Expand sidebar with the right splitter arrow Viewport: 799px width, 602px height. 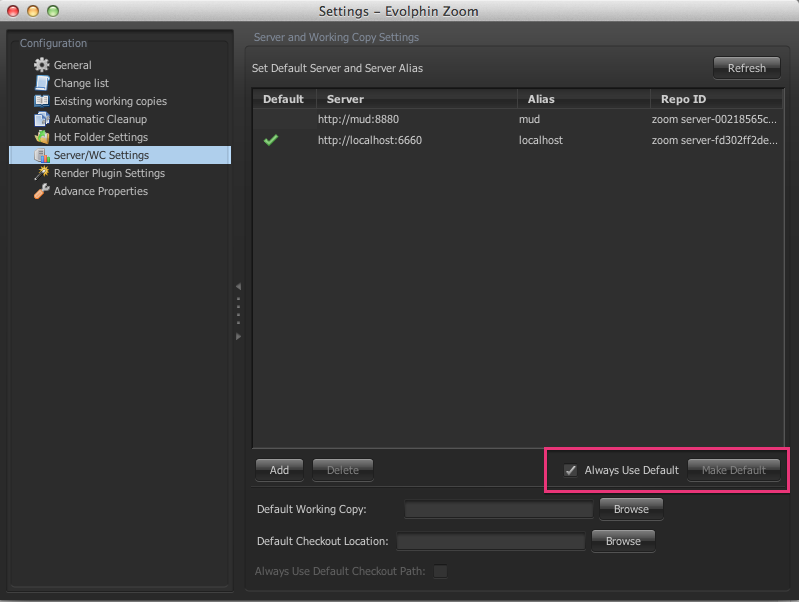pyautogui.click(x=238, y=336)
